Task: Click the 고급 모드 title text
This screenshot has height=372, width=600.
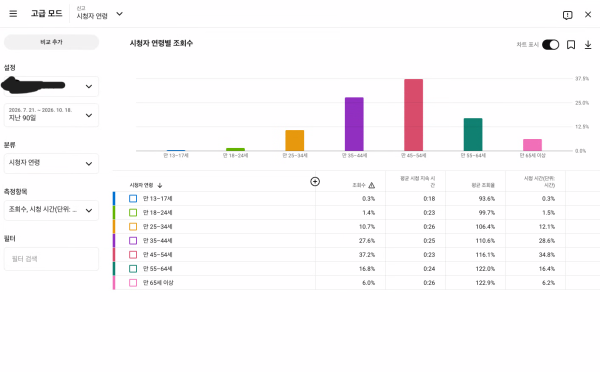Action: pos(46,13)
